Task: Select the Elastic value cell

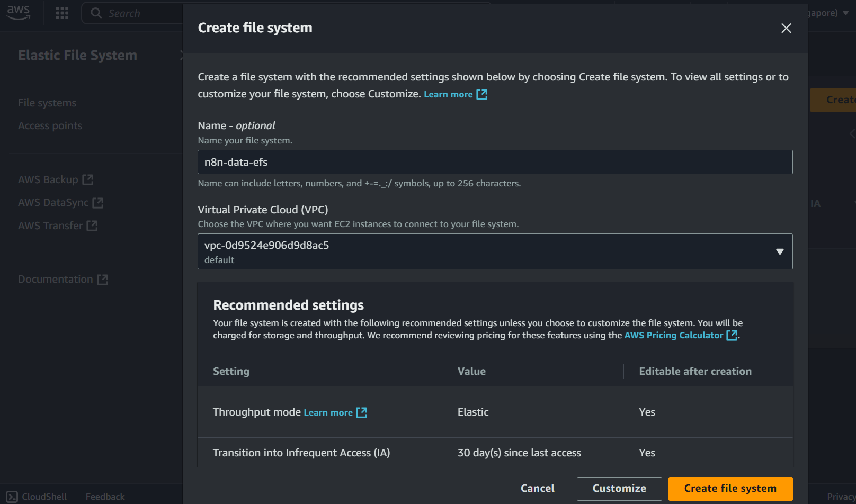Action: [x=473, y=412]
